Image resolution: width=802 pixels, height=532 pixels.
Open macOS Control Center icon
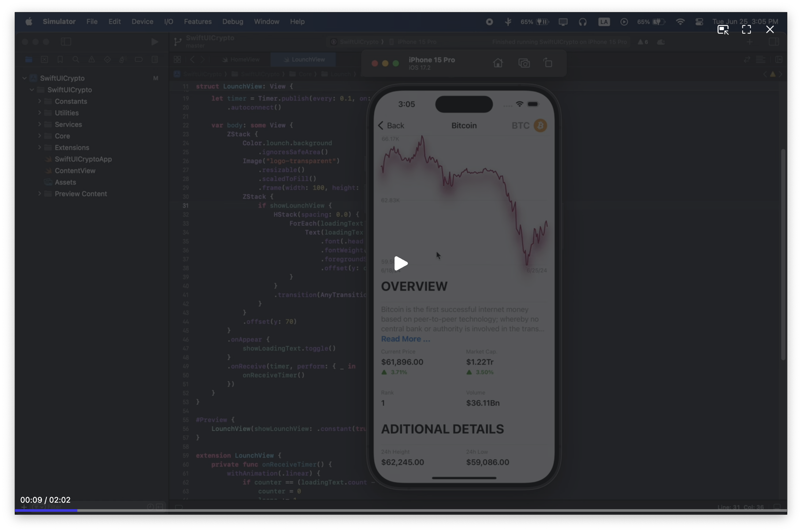click(x=699, y=22)
